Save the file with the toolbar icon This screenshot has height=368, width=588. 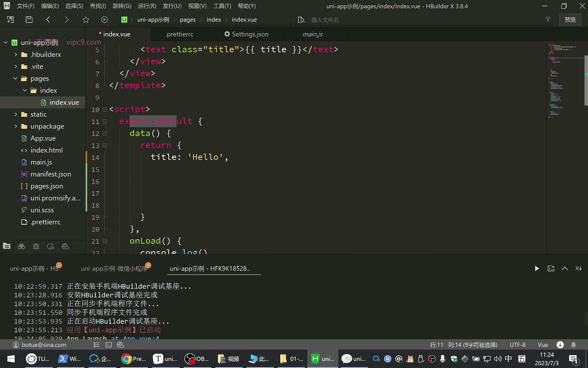[x=29, y=20]
